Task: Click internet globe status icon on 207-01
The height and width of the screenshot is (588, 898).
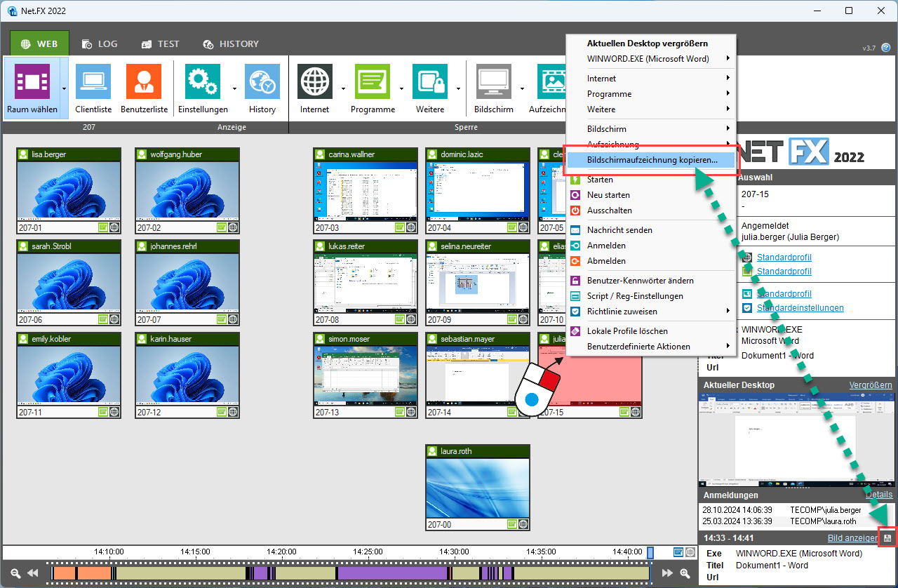Action: pyautogui.click(x=114, y=227)
